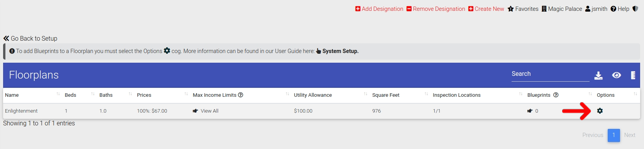Click the download icon in Floorplans header
The width and height of the screenshot is (644, 149).
(x=598, y=75)
